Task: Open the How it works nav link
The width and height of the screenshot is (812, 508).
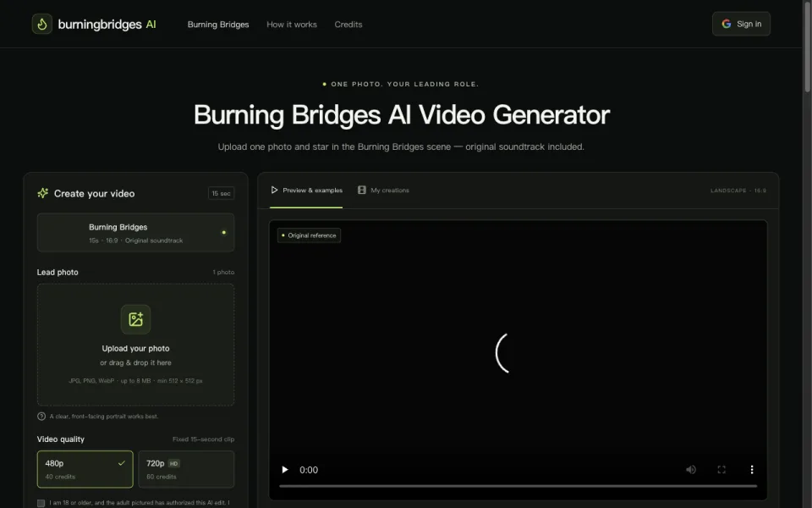Action: click(292, 25)
